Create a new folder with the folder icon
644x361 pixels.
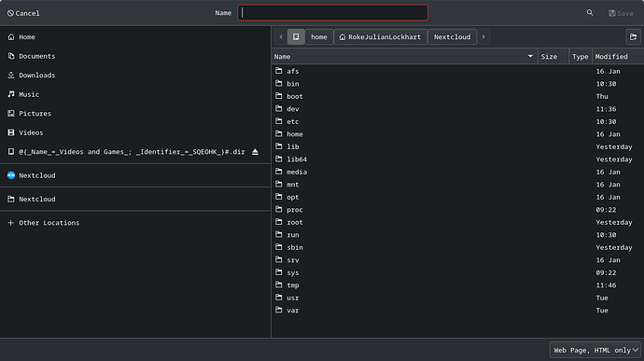coord(633,37)
